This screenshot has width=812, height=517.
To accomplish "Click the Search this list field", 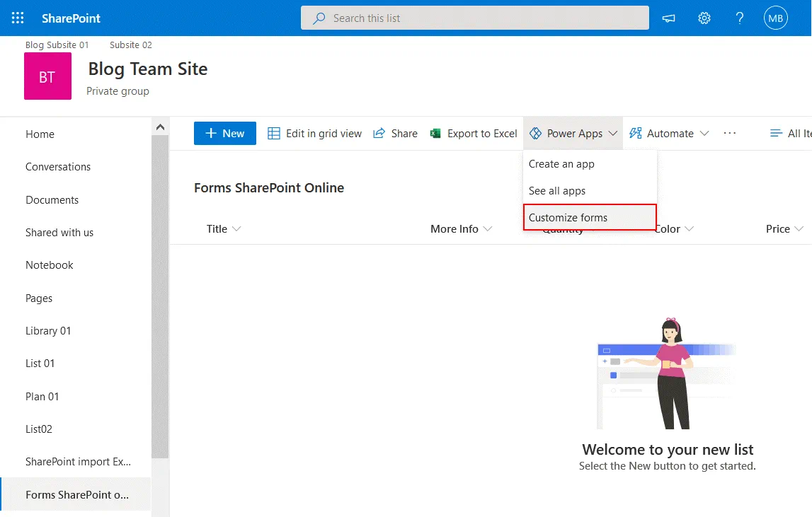I will [474, 18].
